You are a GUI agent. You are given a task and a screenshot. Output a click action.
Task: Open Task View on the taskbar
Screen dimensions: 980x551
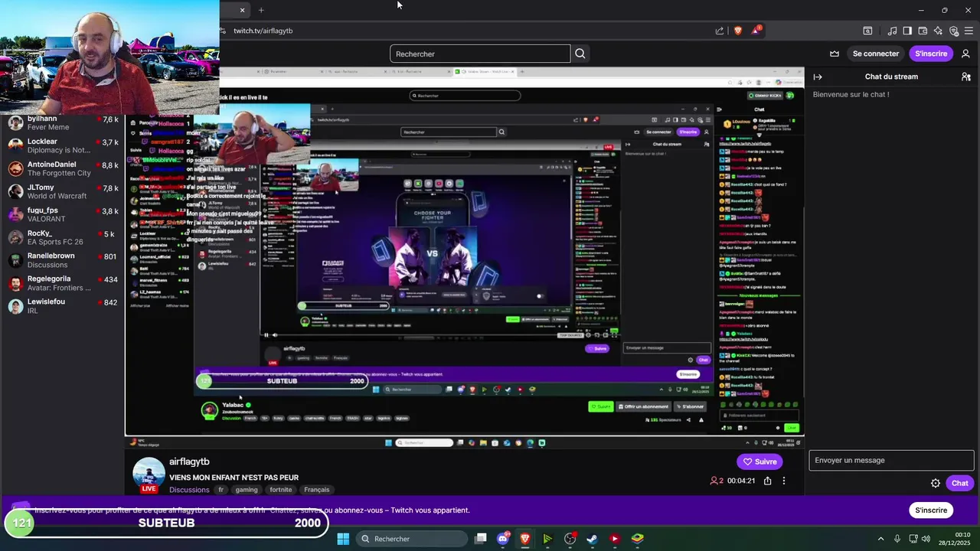coord(480,539)
